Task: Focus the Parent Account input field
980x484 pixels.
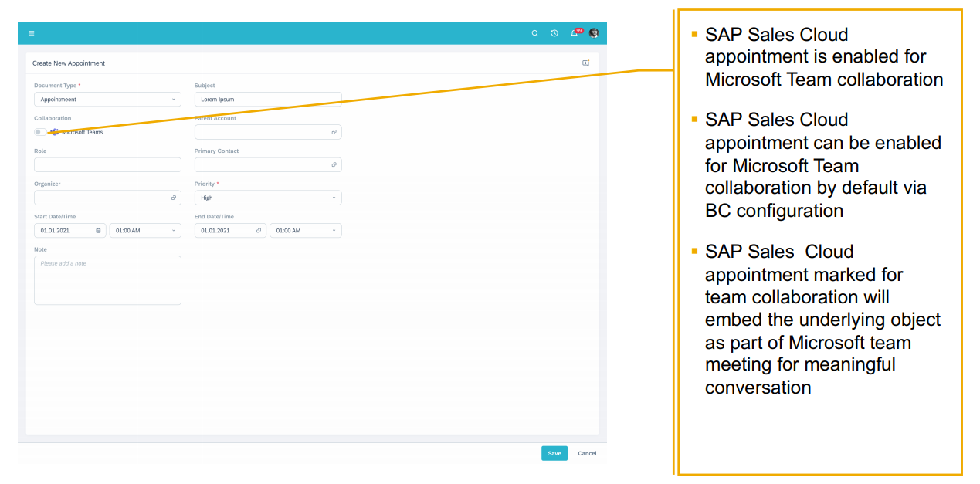Action: 268,132
